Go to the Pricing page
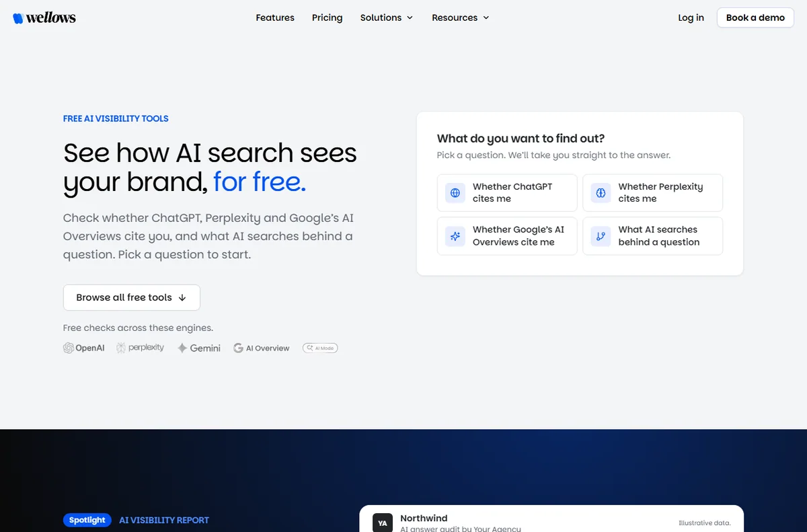The image size is (807, 532). [328, 17]
